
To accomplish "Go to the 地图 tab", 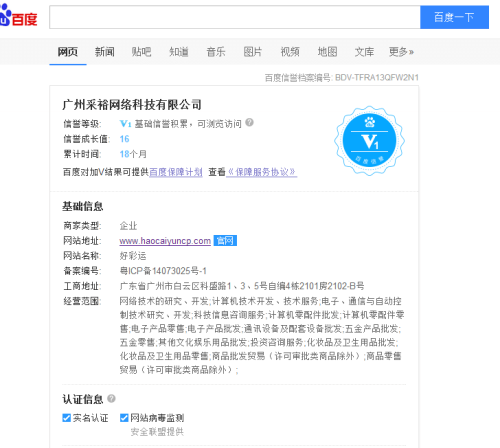I will (x=327, y=52).
